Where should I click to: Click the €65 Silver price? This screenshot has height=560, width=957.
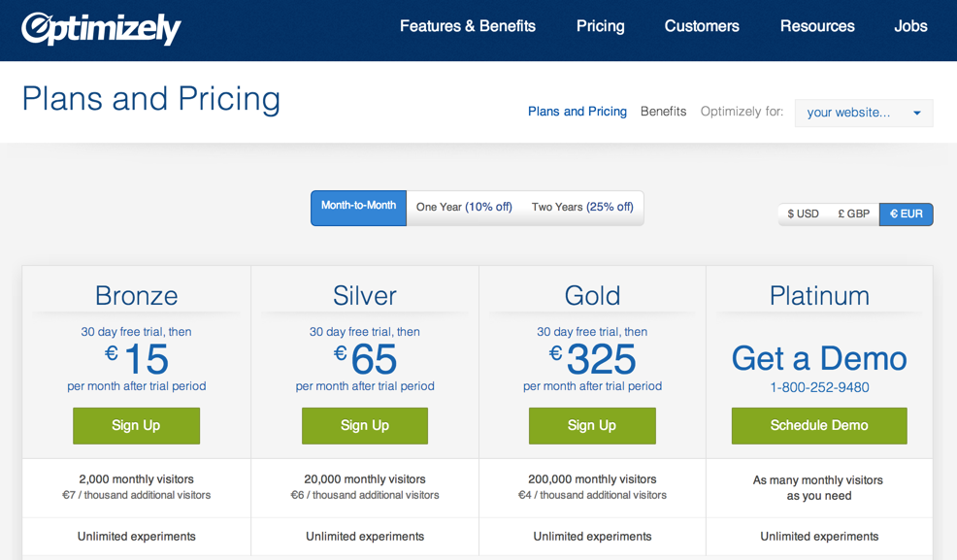click(365, 359)
